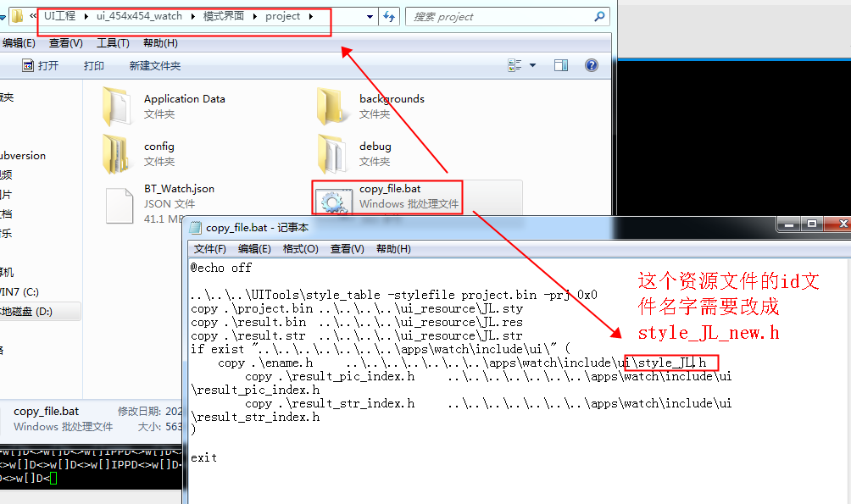Change view using the view icon

point(514,65)
